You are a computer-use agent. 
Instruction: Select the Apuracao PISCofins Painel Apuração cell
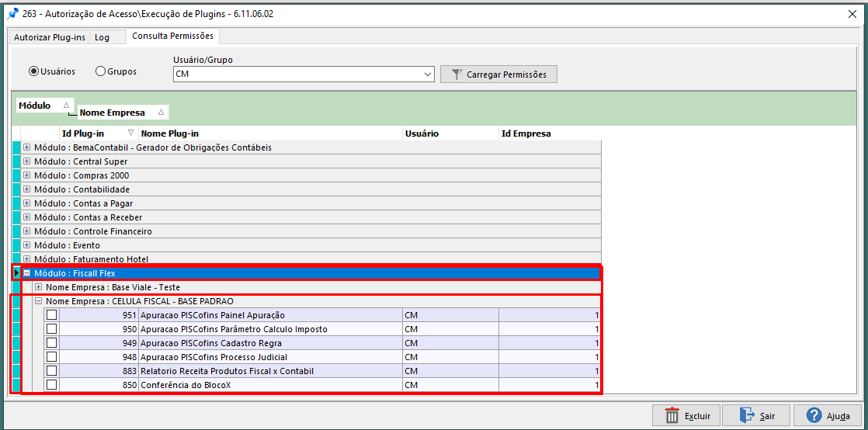click(271, 315)
